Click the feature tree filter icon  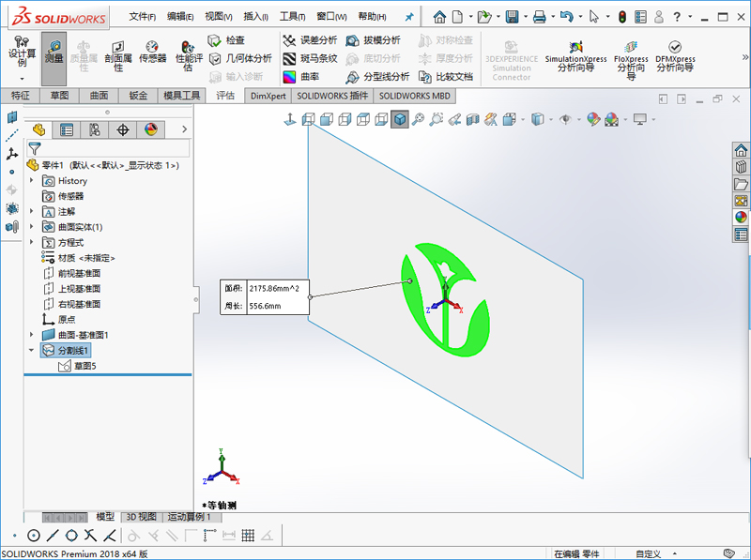pos(35,148)
